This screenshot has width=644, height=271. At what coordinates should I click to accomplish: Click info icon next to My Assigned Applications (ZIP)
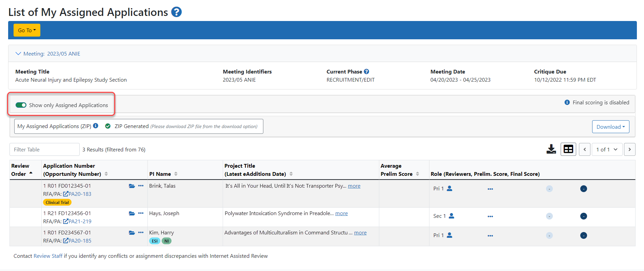click(96, 126)
